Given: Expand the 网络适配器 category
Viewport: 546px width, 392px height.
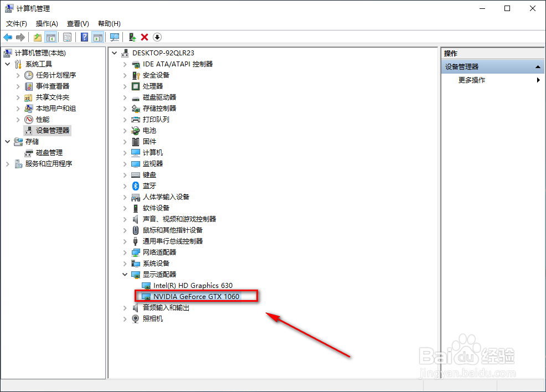Looking at the screenshot, I should pos(124,252).
